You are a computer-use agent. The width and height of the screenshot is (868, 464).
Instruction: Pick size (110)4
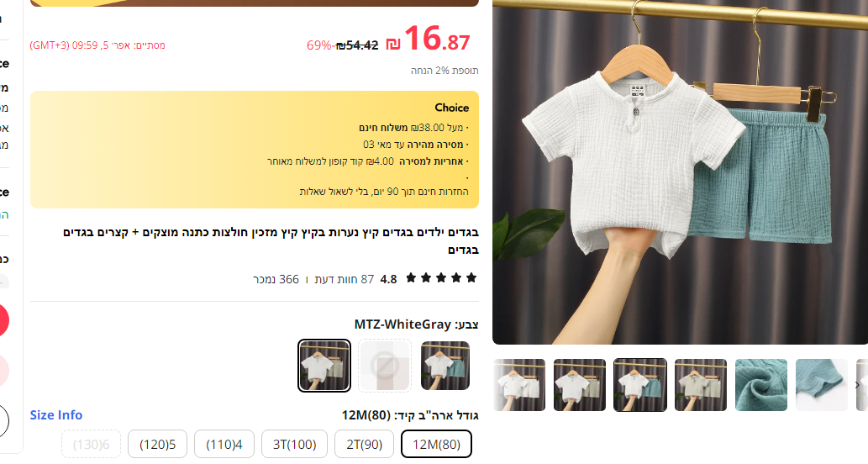pyautogui.click(x=224, y=444)
